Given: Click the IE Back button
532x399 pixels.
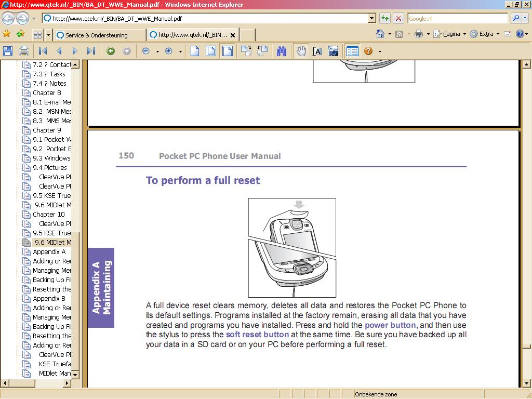Looking at the screenshot, I should tap(8, 18).
